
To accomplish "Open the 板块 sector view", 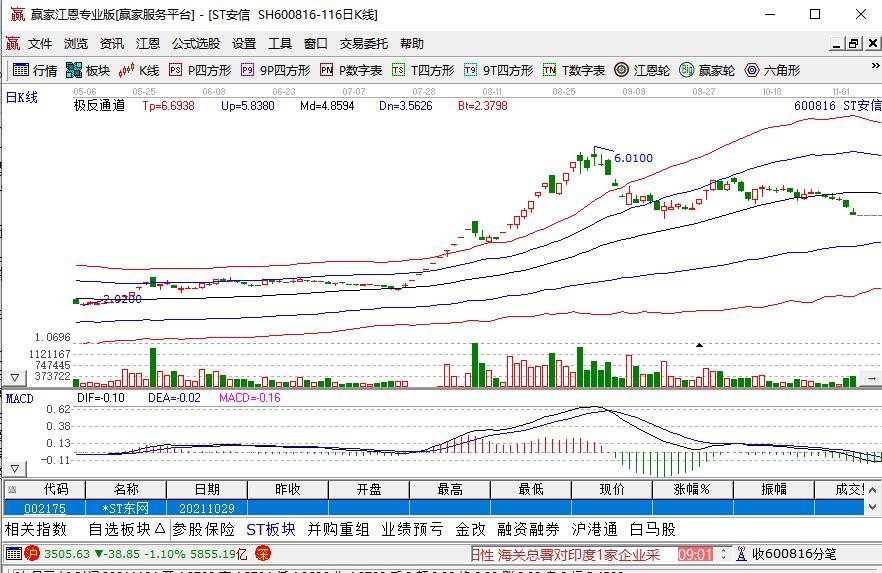I will tap(88, 70).
